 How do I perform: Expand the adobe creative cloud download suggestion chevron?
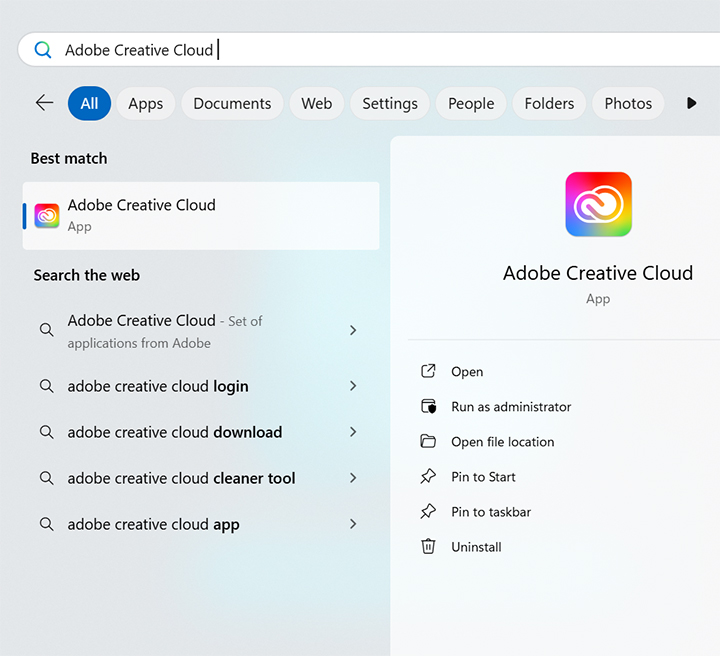[x=353, y=432]
